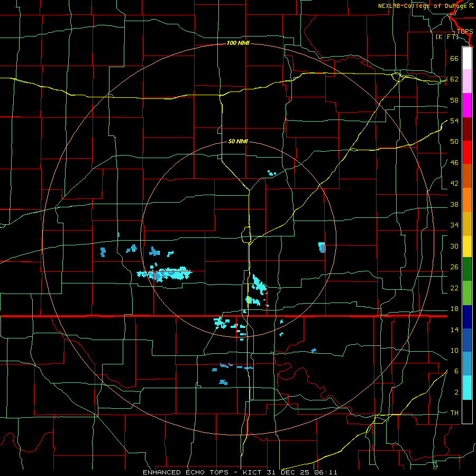Click the "54" legend value
Screen dimensions: 476x476
click(x=454, y=121)
